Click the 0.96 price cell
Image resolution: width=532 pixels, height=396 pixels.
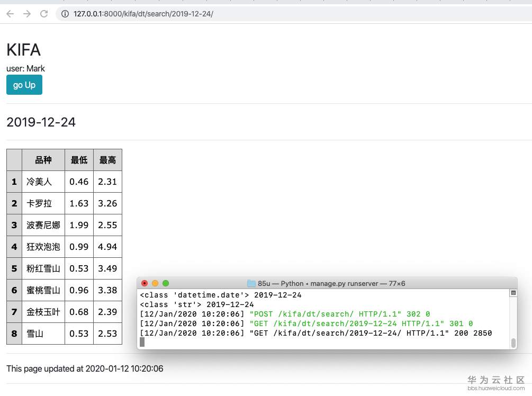pyautogui.click(x=79, y=290)
